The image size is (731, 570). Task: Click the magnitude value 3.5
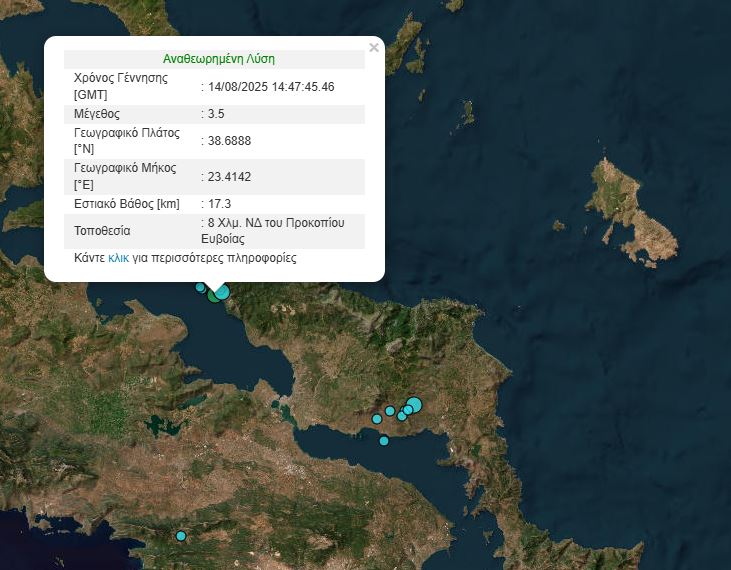tap(216, 114)
